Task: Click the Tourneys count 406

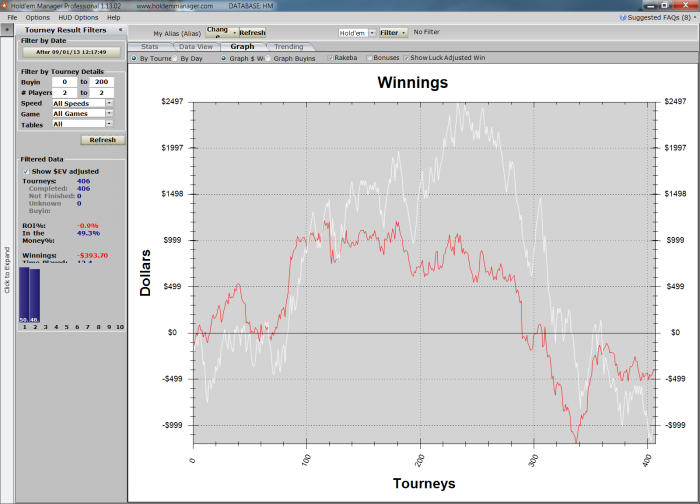Action: 83,181
